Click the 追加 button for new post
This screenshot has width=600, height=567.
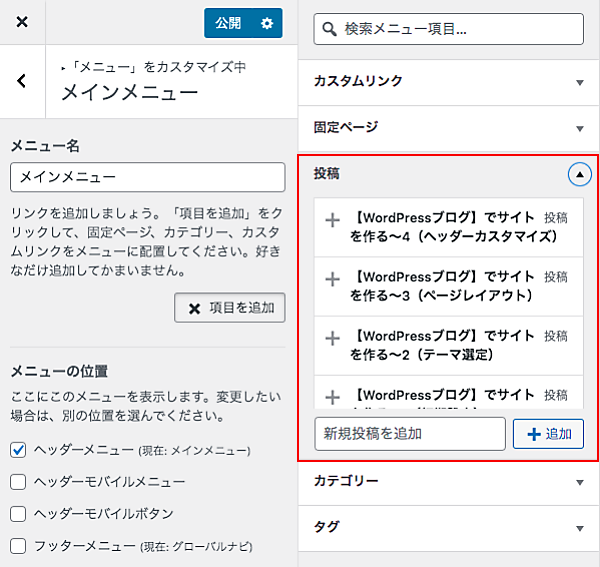click(x=548, y=434)
